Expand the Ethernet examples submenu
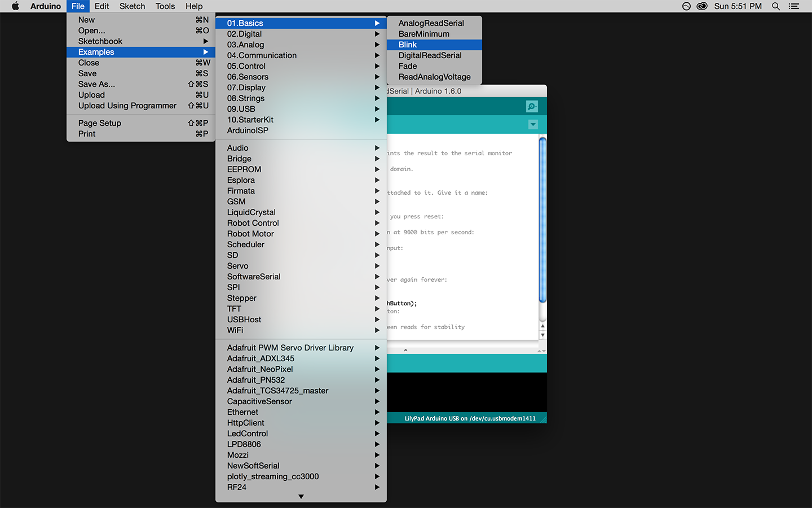This screenshot has height=508, width=812. (301, 412)
